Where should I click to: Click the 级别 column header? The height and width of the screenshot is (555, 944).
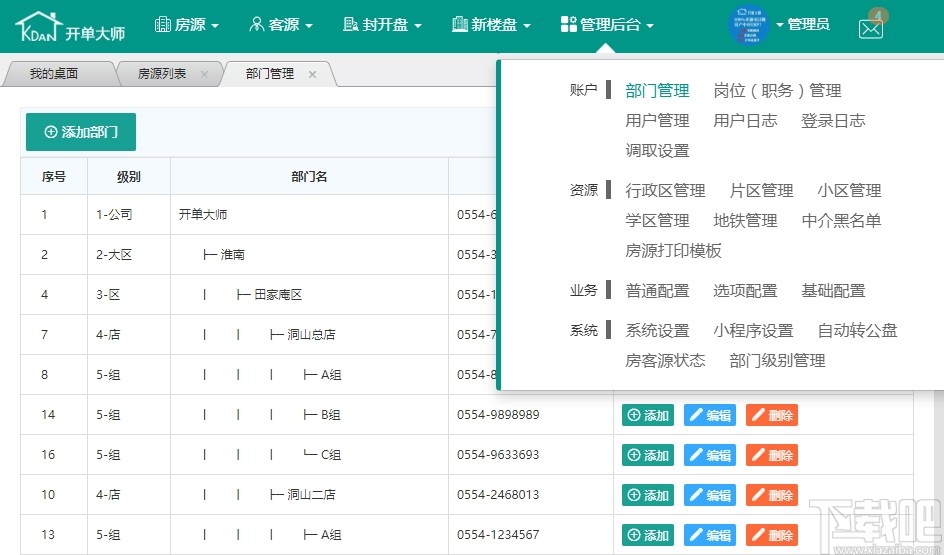coord(129,176)
